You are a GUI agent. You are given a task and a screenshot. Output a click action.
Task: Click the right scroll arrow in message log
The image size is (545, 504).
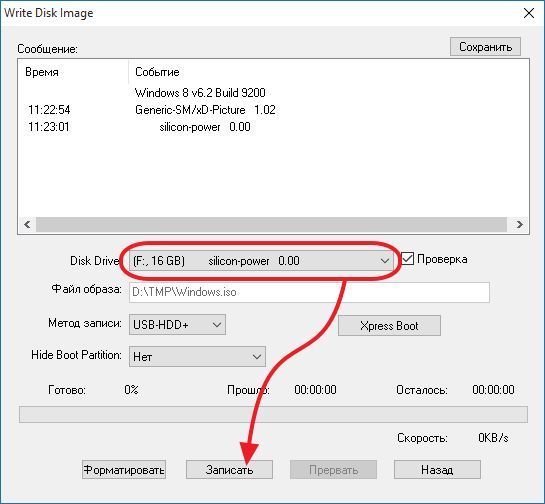[x=519, y=225]
